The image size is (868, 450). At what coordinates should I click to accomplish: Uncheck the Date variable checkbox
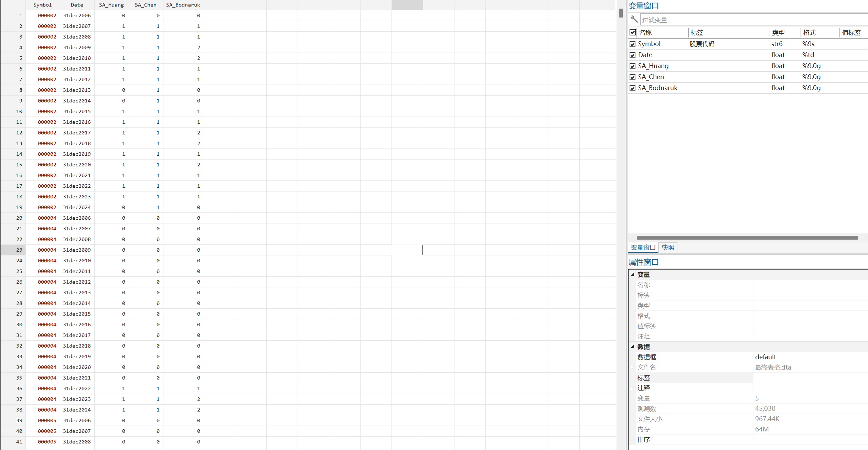tap(632, 55)
